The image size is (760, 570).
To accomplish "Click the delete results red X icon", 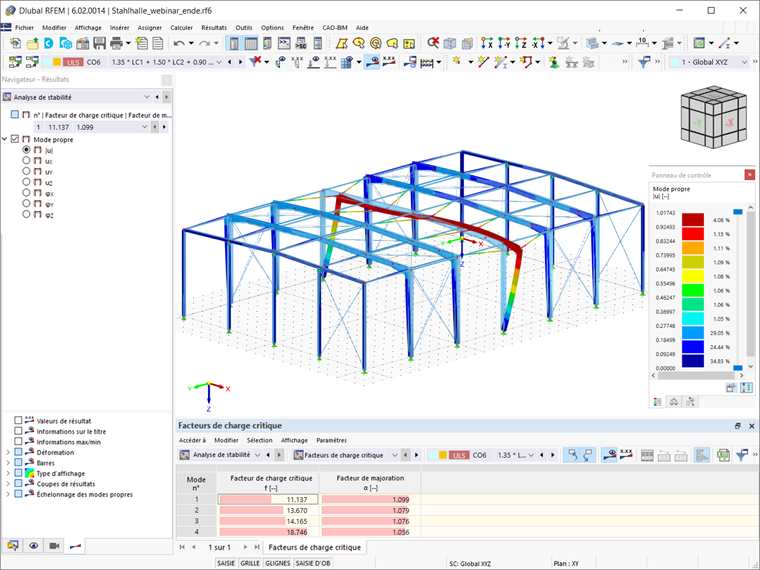I will point(433,43).
